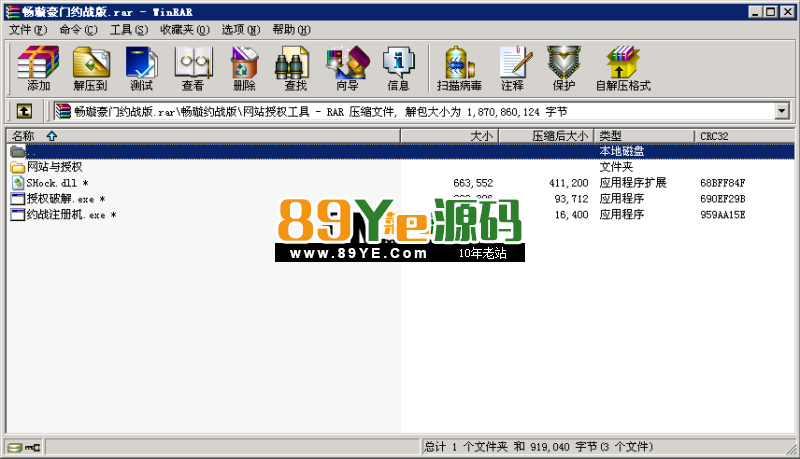The width and height of the screenshot is (800, 459).
Task: Click the 扫描病毒 (Virus Scan) icon
Action: [459, 68]
